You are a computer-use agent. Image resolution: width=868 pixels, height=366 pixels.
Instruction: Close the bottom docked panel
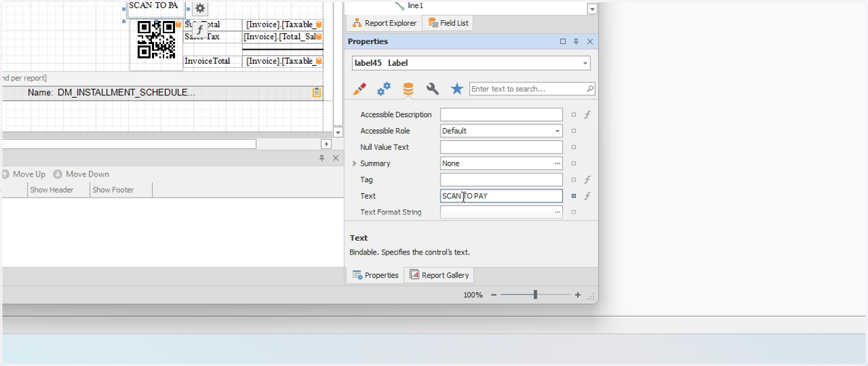(336, 158)
